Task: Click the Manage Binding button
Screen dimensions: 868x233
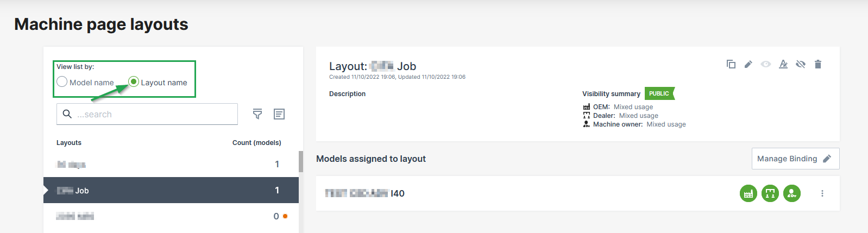Action: tap(795, 159)
